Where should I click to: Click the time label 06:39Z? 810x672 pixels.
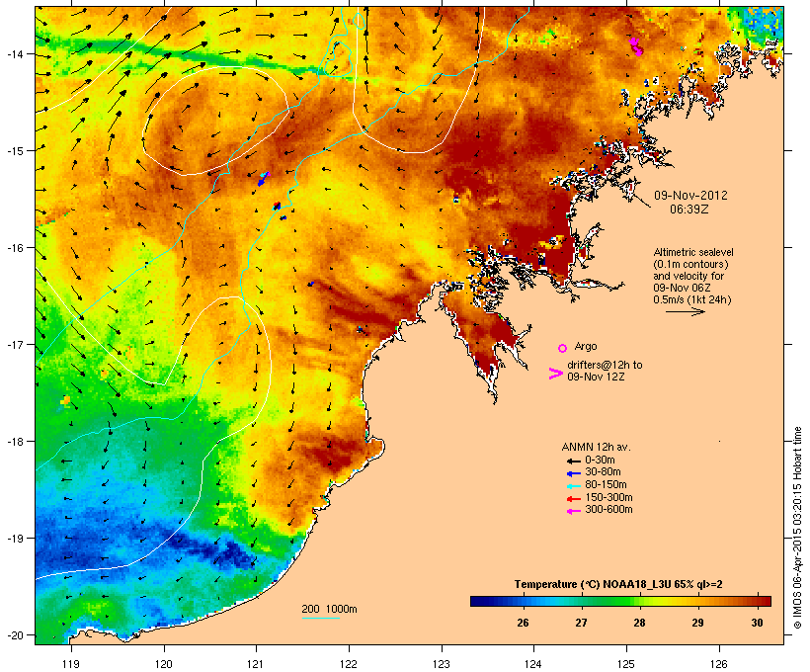(689, 210)
